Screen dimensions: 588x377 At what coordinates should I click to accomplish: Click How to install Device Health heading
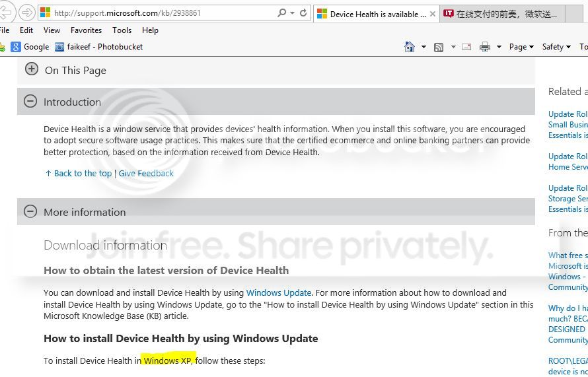coord(181,339)
